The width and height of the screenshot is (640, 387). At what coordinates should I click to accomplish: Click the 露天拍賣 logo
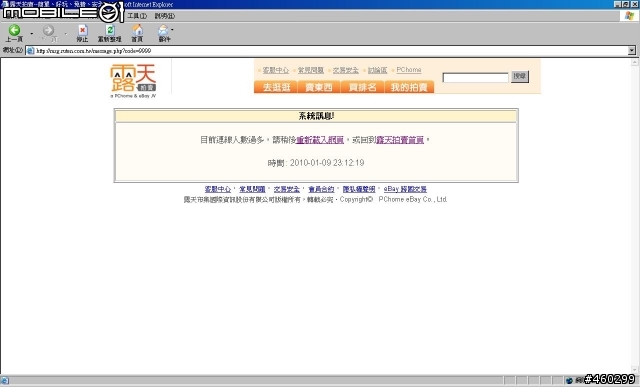coord(133,81)
